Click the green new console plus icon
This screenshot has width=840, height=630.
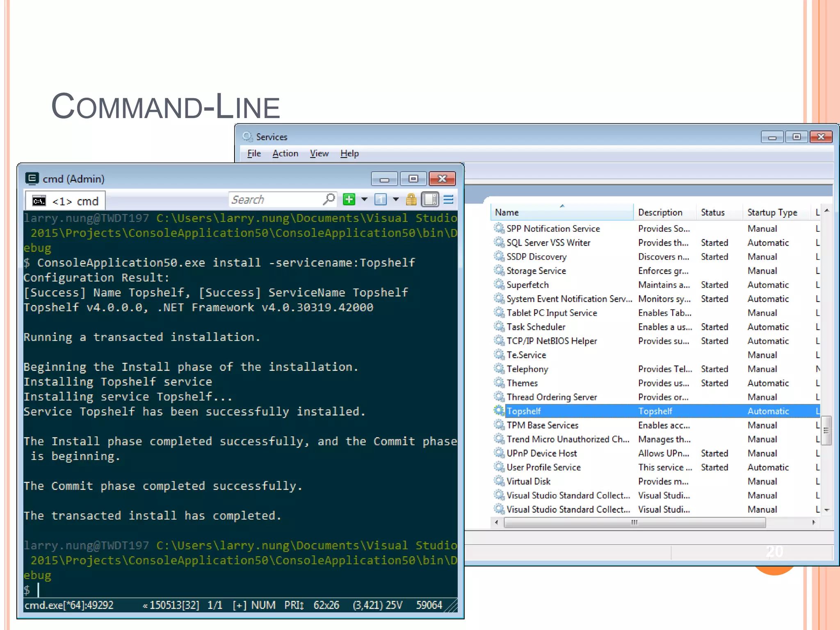pyautogui.click(x=349, y=199)
